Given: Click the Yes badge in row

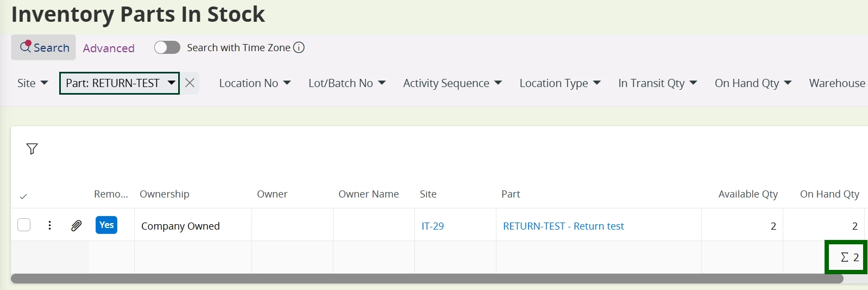Looking at the screenshot, I should tap(106, 225).
